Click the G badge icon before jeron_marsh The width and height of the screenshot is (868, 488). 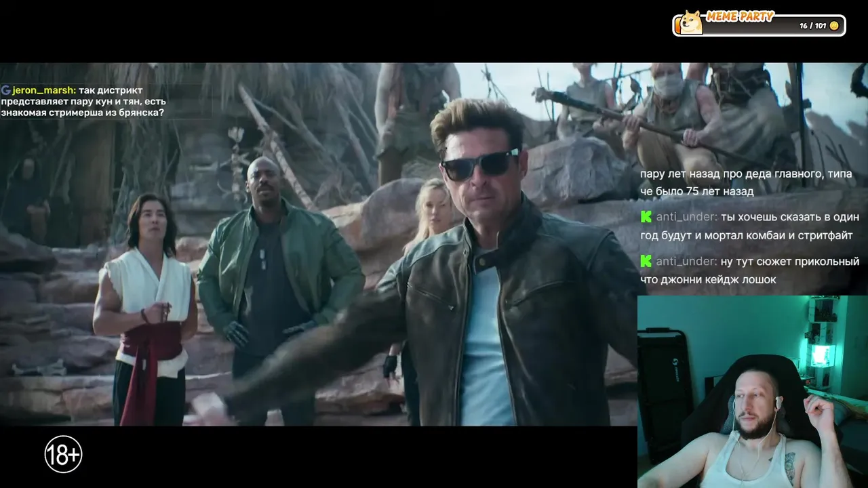click(x=5, y=89)
